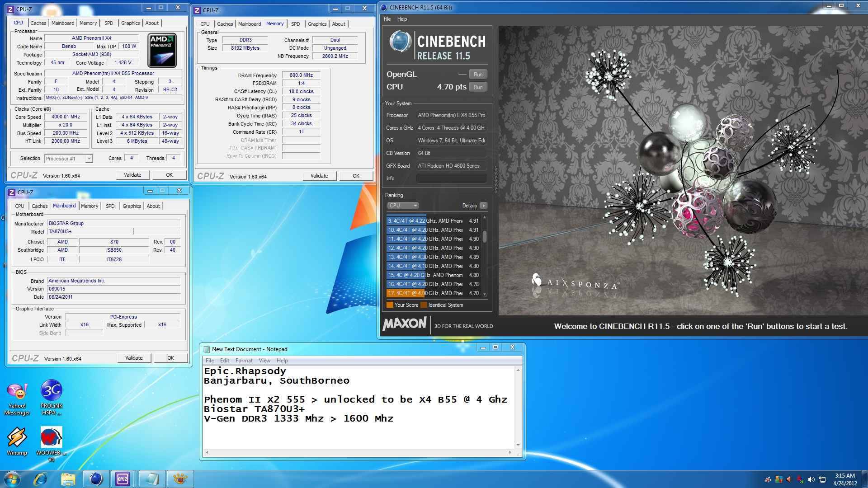Open the Notepad View menu
This screenshot has width=868, height=488.
[264, 361]
